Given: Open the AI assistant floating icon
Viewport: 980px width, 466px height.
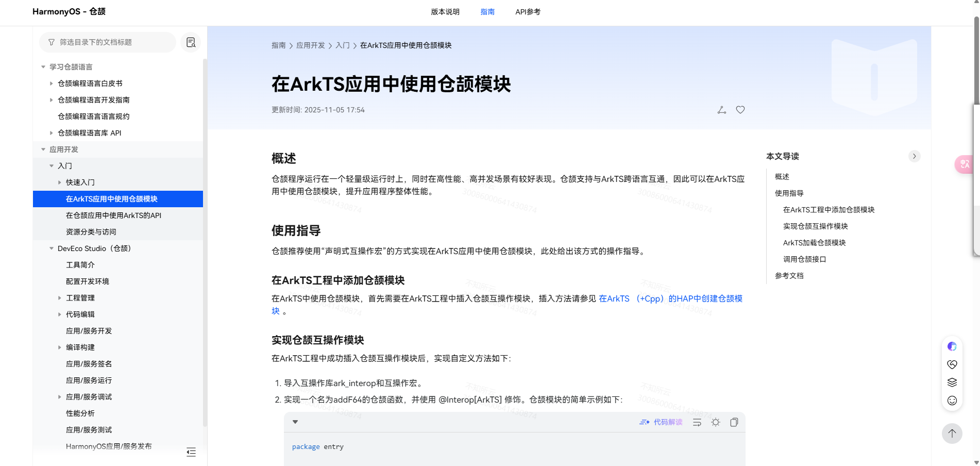Looking at the screenshot, I should point(952,346).
